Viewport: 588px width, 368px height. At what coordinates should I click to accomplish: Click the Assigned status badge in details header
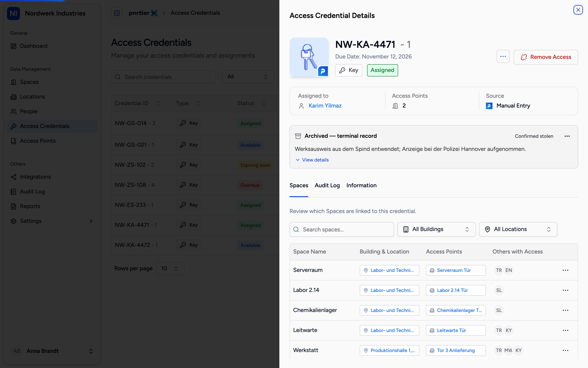pos(382,70)
